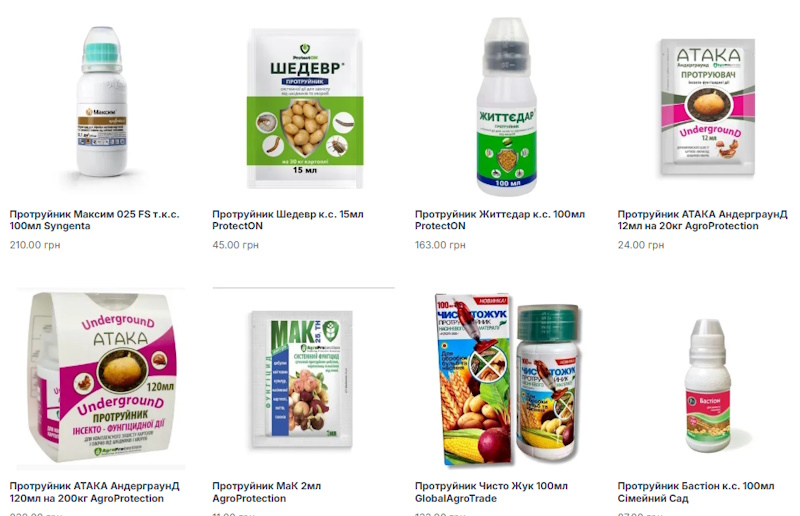Image resolution: width=800 pixels, height=516 pixels.
Task: Open the Чисто Жук box and bottle photo
Action: (508, 379)
